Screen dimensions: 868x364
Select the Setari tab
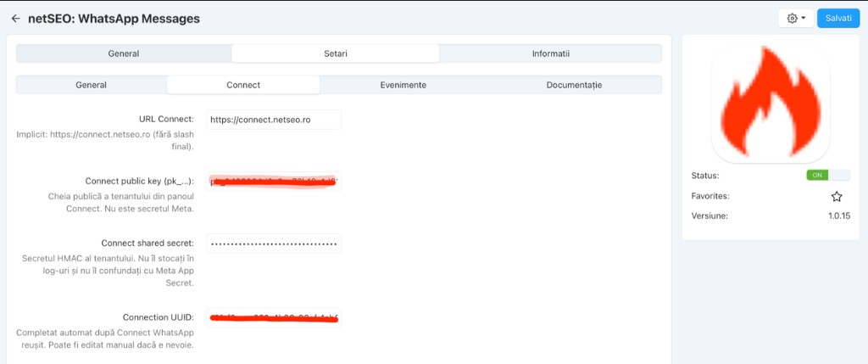coord(336,53)
